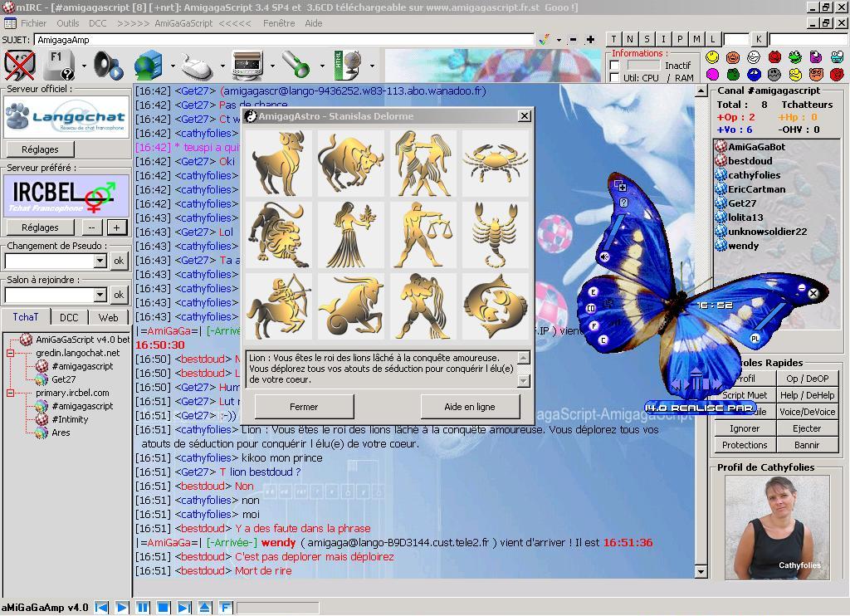Toggle the Util CPU / RAM checkbox
The image size is (850, 616).
tap(615, 77)
